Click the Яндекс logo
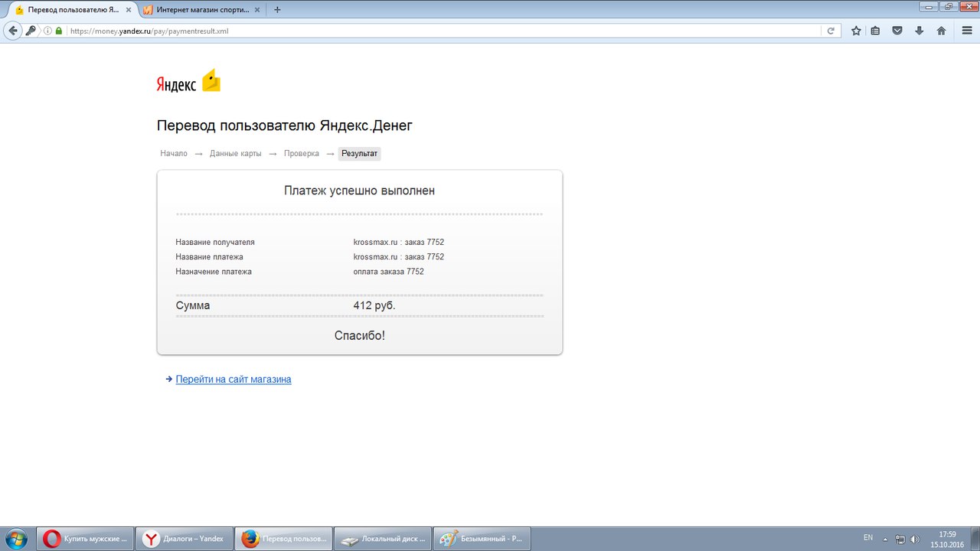Viewport: 980px width, 551px height. 176,84
